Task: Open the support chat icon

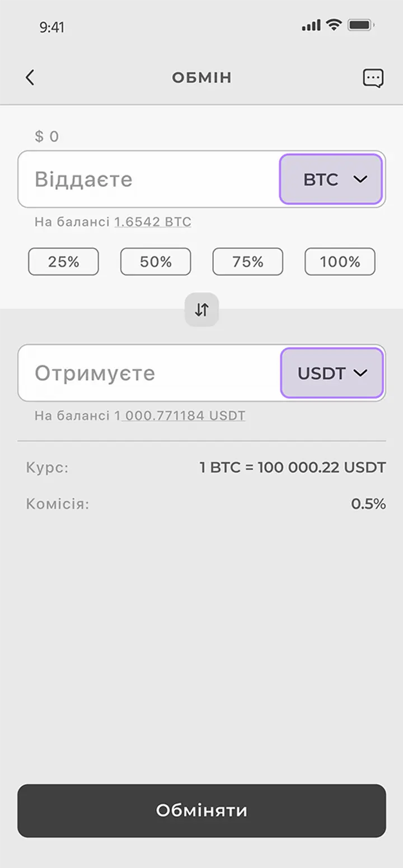Action: (373, 78)
